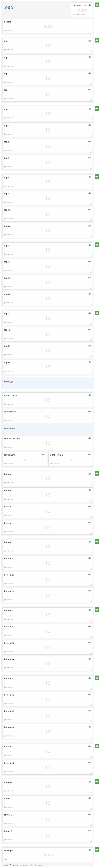Hide the top1-1 module position
This screenshot has width=100, height=868.
point(90,41)
